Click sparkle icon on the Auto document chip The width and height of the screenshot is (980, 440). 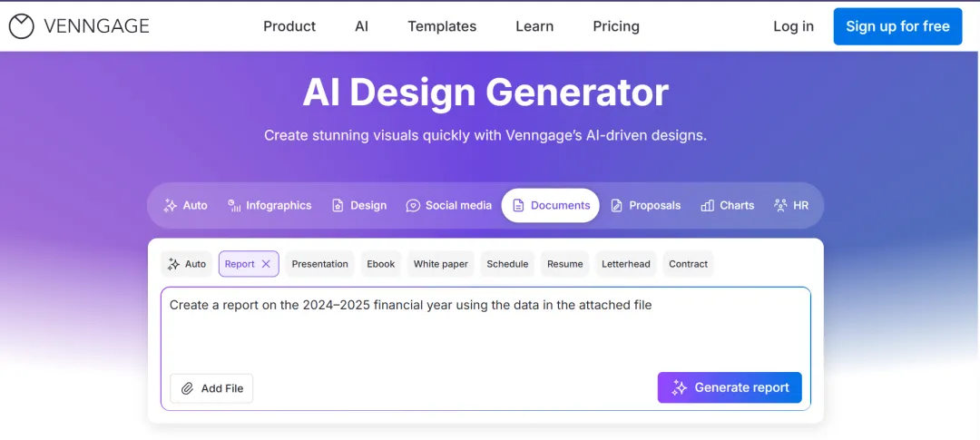point(173,264)
